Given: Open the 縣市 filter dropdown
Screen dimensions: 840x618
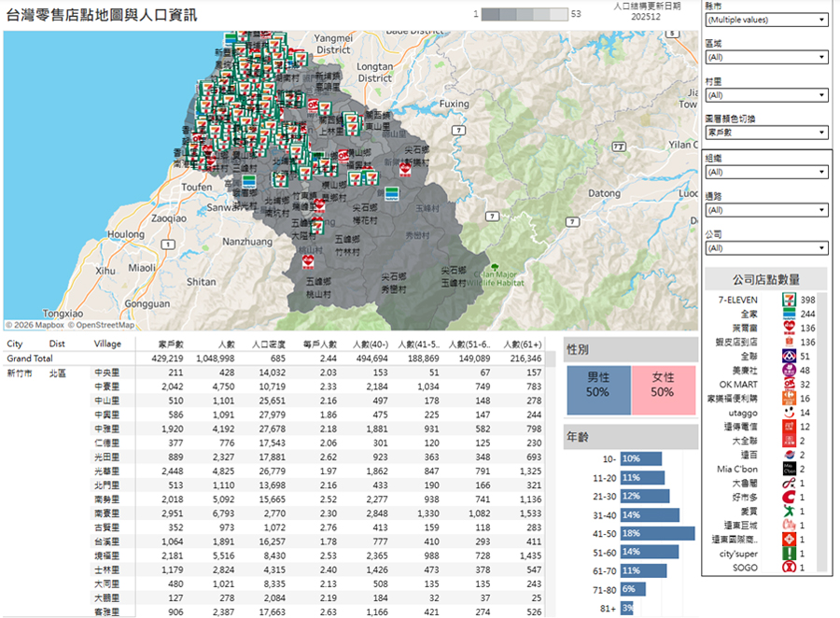Looking at the screenshot, I should coord(766,19).
